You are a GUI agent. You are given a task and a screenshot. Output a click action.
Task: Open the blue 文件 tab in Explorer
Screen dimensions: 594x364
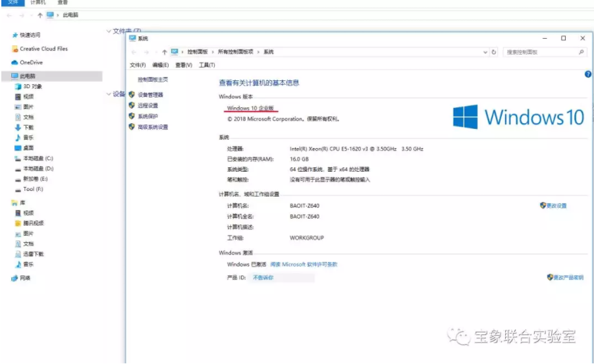point(13,2)
